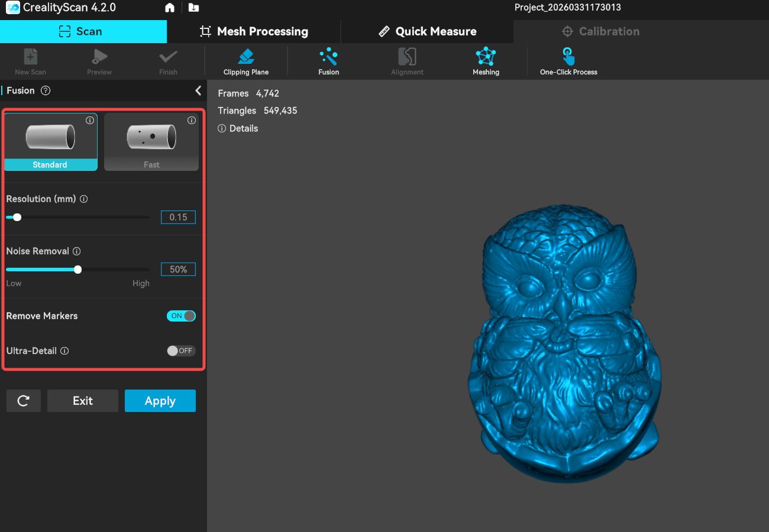Click the Clipping Plane tool icon
Viewport: 769px width, 532px height.
pos(245,57)
